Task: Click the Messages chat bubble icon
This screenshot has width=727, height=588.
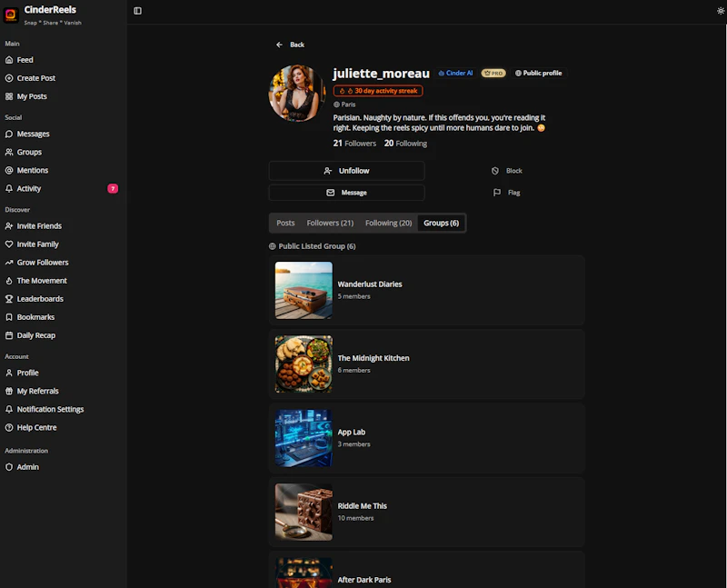Action: click(x=9, y=134)
